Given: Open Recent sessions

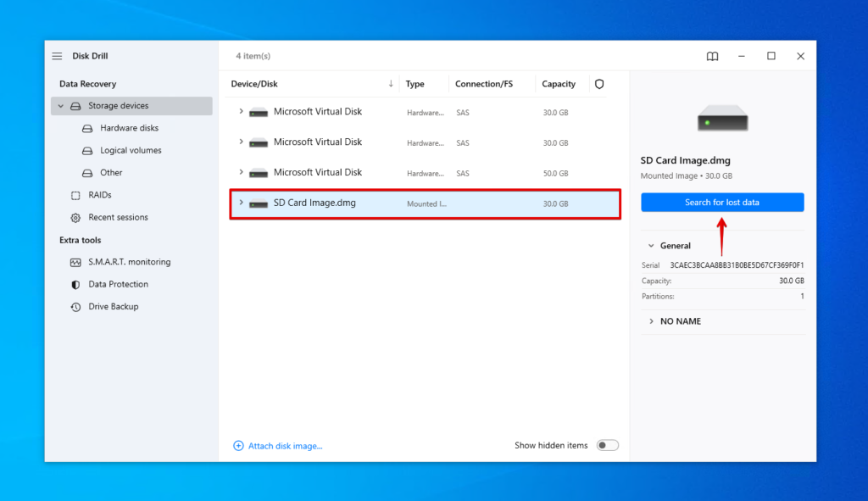Looking at the screenshot, I should (x=120, y=217).
